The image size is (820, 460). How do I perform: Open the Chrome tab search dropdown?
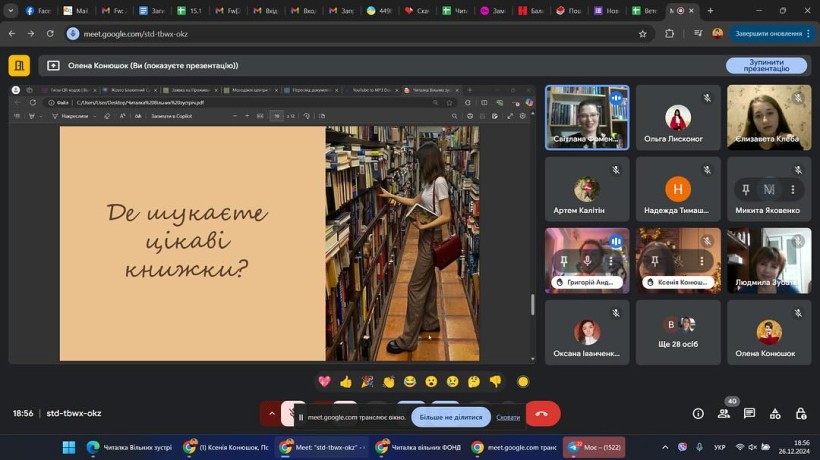click(x=10, y=10)
